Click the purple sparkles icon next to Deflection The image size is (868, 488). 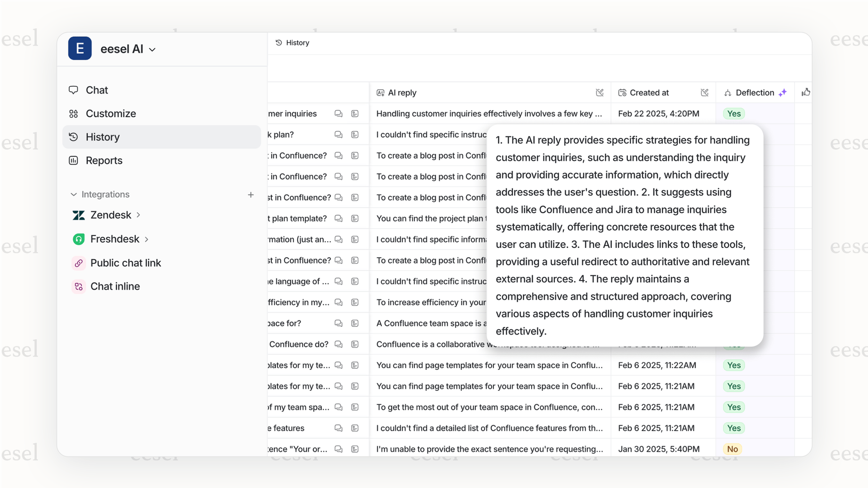(x=783, y=92)
